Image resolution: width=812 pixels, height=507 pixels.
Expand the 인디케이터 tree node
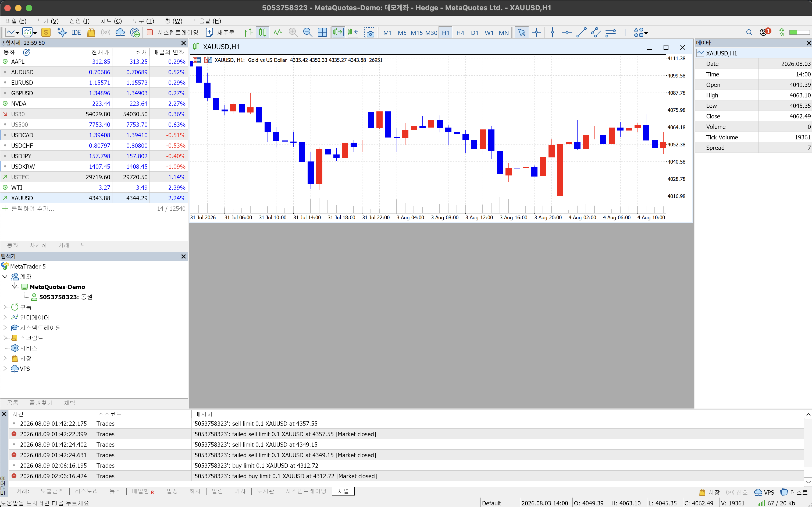click(5, 318)
